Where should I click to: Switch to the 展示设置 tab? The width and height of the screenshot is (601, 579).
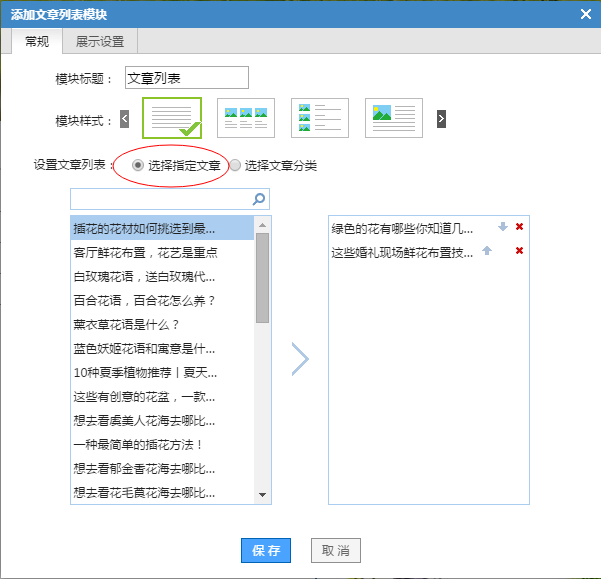pyautogui.click(x=100, y=41)
